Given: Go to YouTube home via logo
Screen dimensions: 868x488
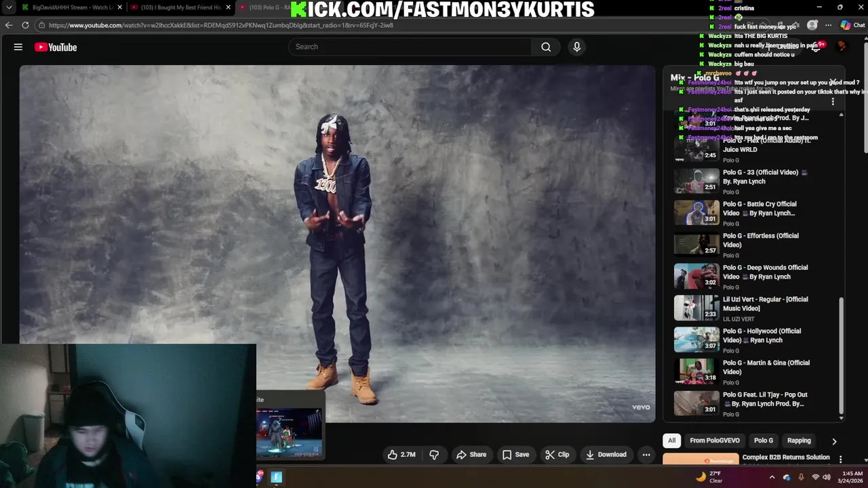Looking at the screenshot, I should [x=56, y=47].
